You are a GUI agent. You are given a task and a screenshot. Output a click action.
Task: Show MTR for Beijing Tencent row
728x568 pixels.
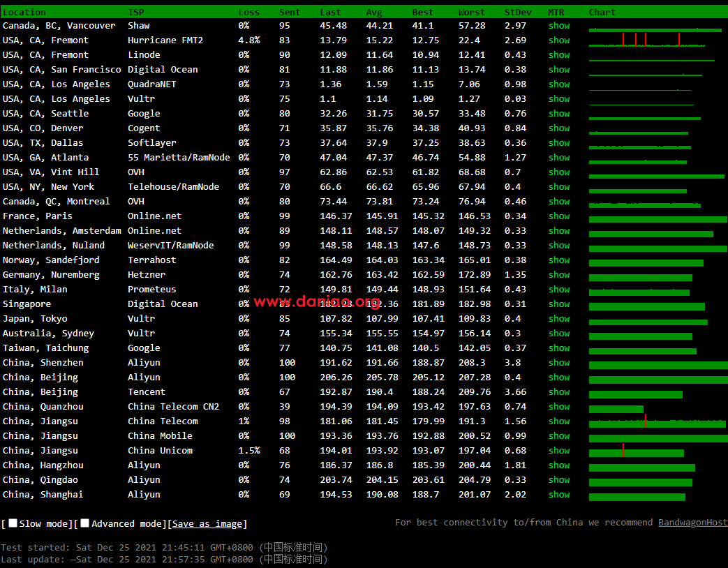click(x=559, y=391)
